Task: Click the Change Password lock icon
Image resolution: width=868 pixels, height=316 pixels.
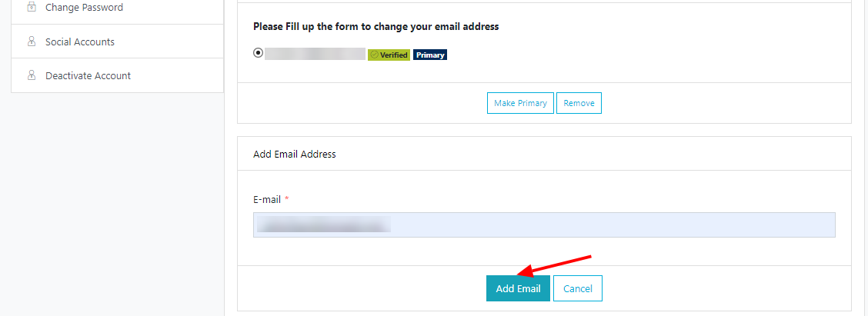Action: (32, 8)
